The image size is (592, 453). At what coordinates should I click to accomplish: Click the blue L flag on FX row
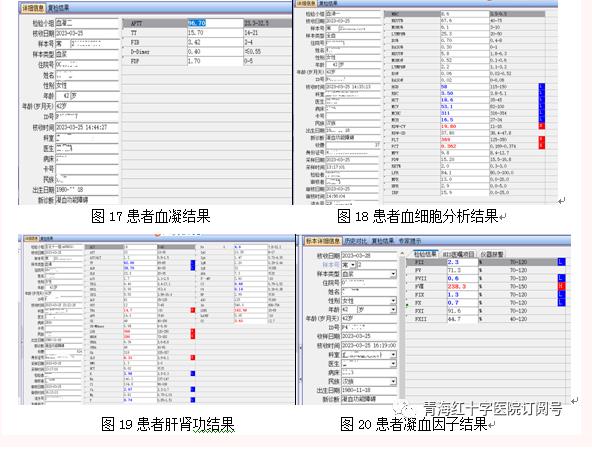click(561, 302)
